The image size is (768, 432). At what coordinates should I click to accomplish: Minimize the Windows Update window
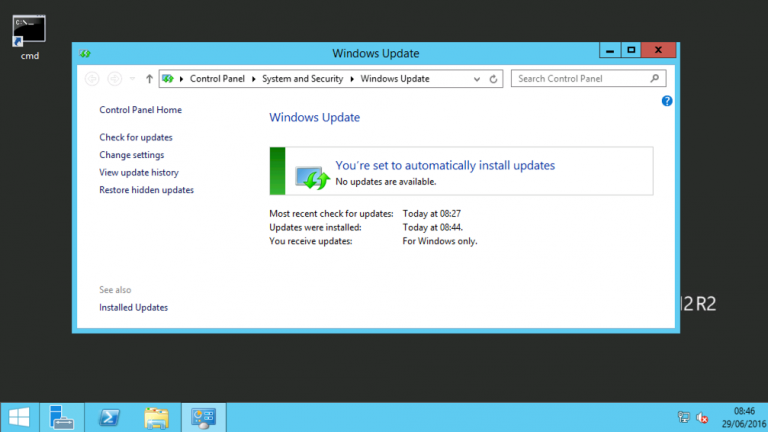tap(610, 50)
